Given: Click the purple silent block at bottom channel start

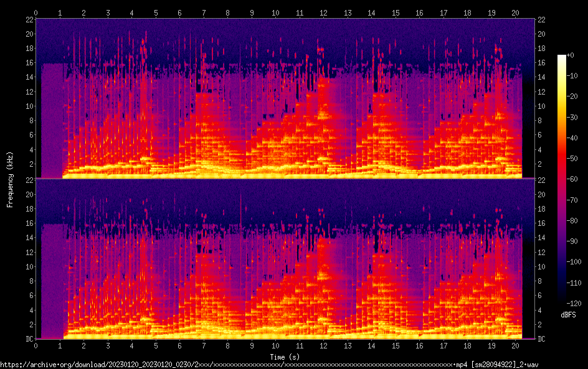Looking at the screenshot, I should pyautogui.click(x=52, y=281).
